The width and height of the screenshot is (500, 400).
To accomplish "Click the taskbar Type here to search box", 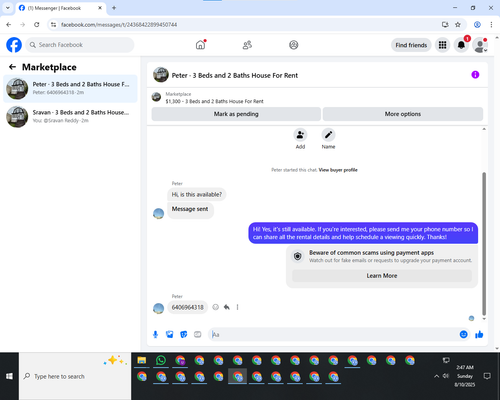I will pos(75,376).
